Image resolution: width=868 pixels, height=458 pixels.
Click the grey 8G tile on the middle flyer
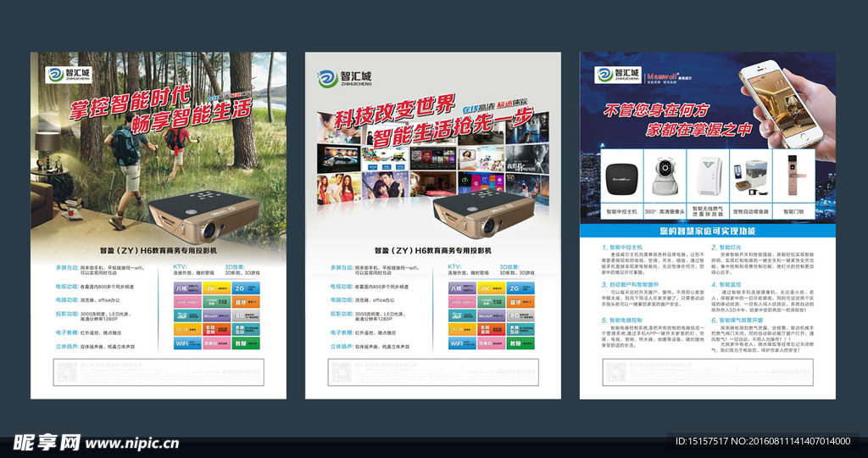520,316
